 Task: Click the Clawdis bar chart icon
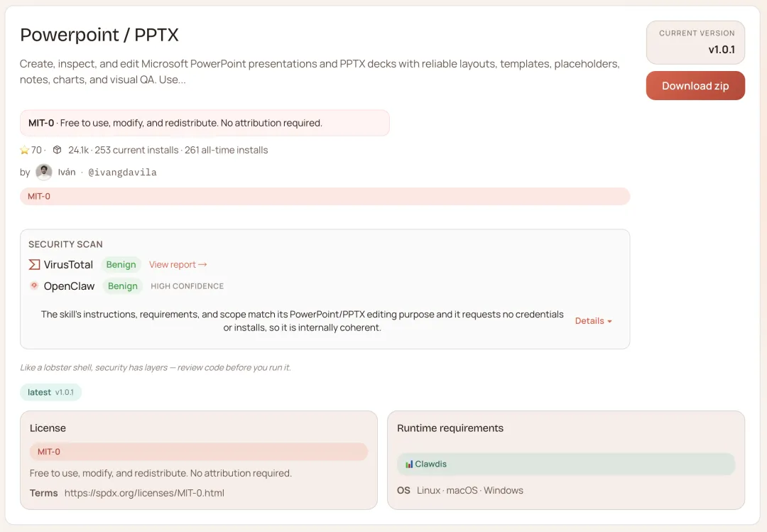click(409, 464)
